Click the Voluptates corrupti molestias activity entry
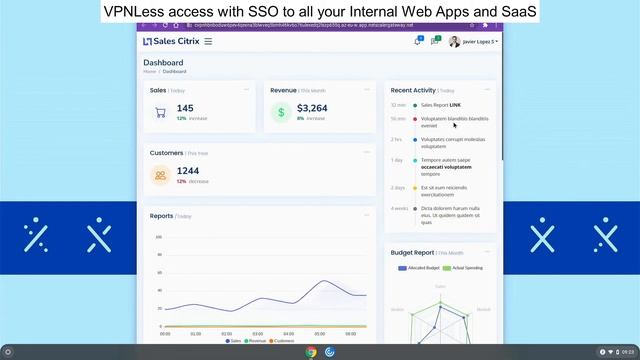640x360 pixels. [x=453, y=143]
